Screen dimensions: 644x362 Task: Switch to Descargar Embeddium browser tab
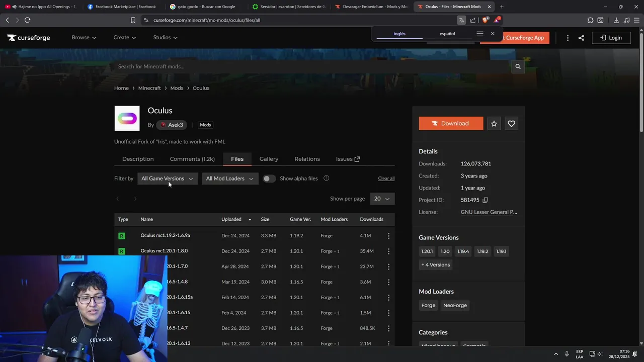[371, 7]
